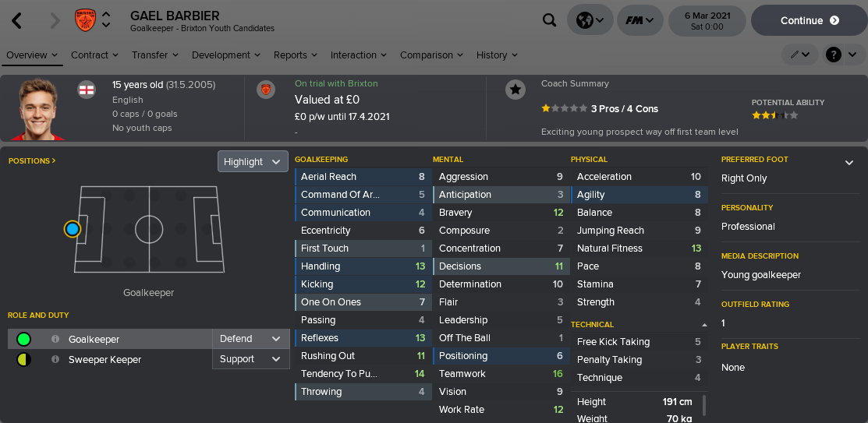868x423 pixels.
Task: Click the Positions heading link
Action: [x=32, y=160]
